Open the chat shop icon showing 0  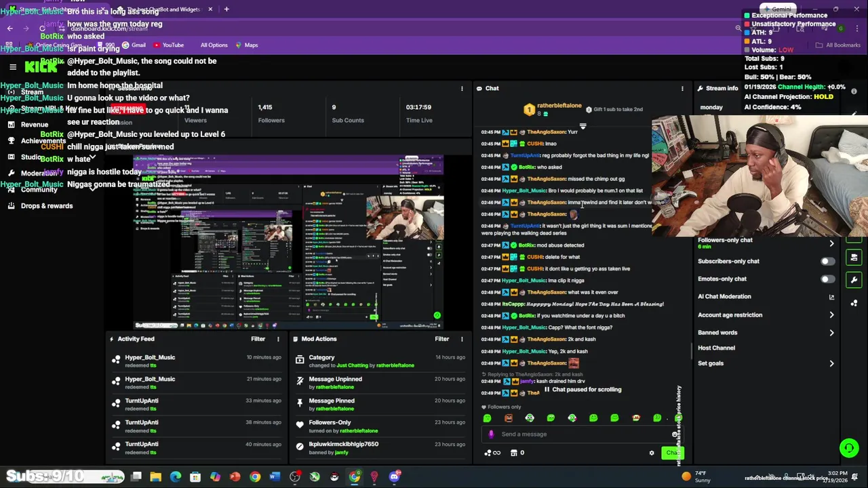(517, 453)
